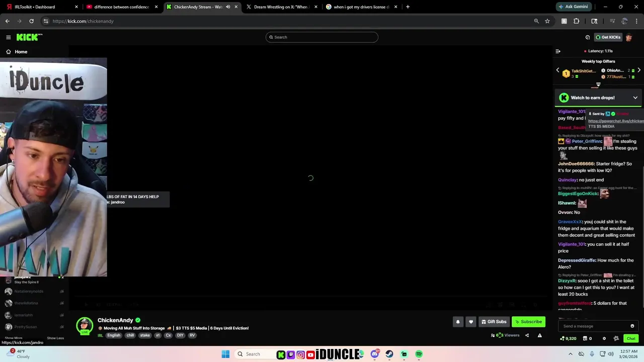Open Chrome three-dot menu
Image resolution: width=644 pixels, height=362 pixels.
(637, 21)
